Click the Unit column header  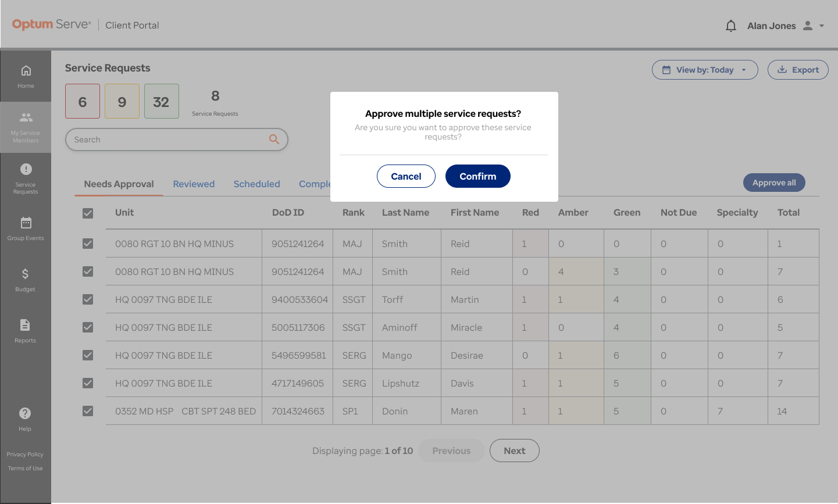pos(124,213)
